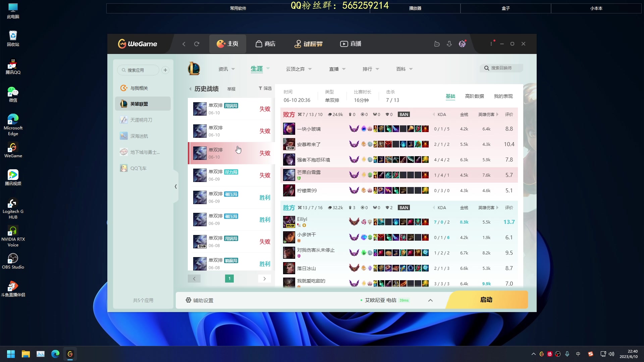This screenshot has height=362, width=644.
Task: Collapse the match history list panel
Action: pos(176,186)
